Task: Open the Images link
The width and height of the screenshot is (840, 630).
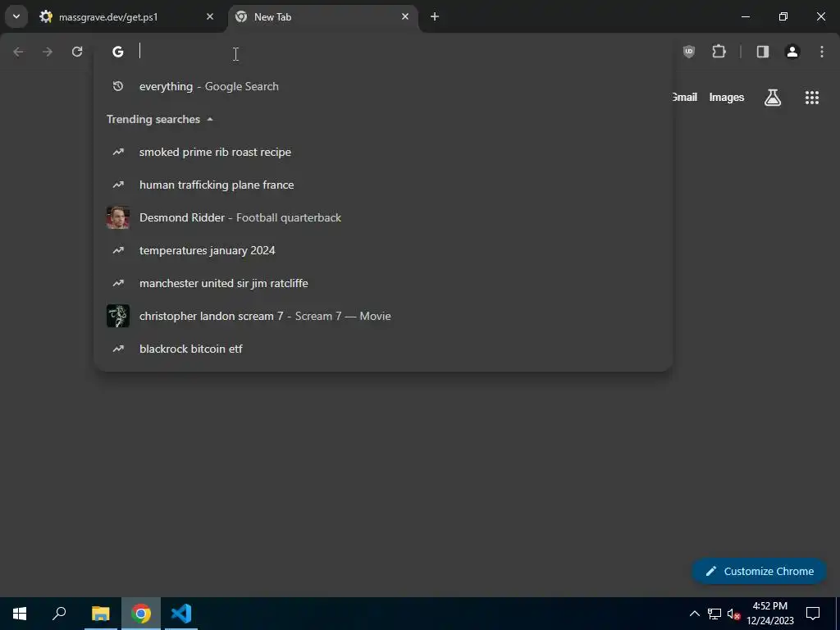Action: coord(727,97)
